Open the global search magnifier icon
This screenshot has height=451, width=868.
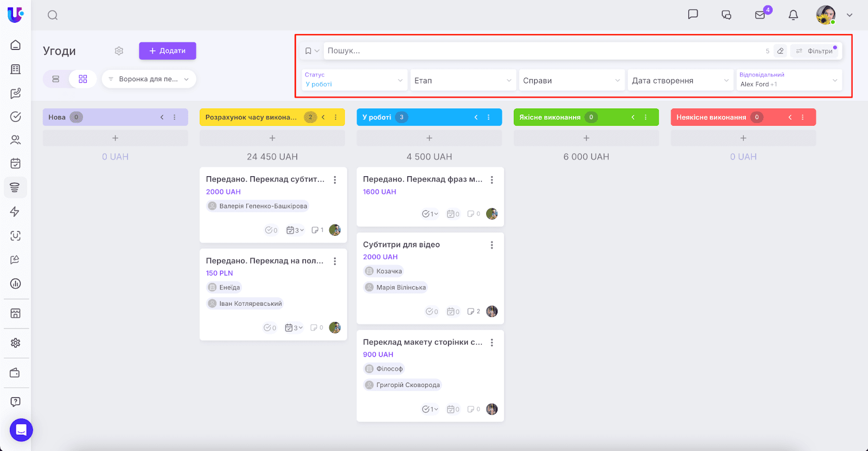53,15
